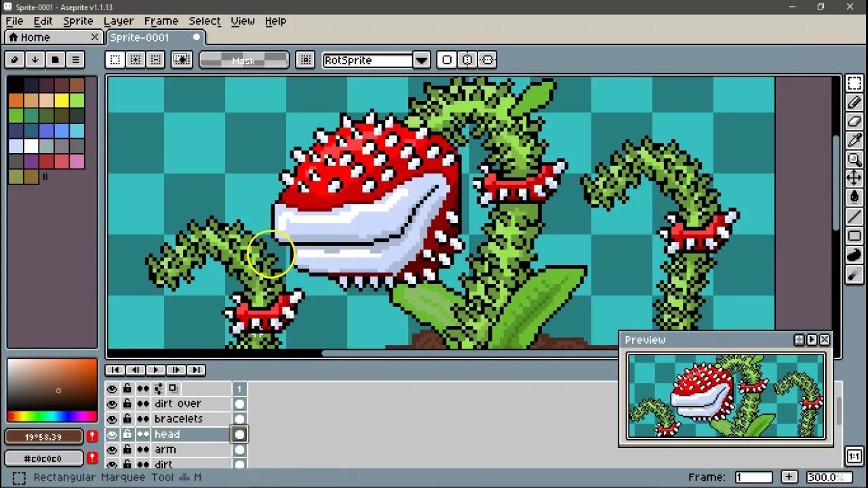Lock the dirt over layer

tap(127, 404)
